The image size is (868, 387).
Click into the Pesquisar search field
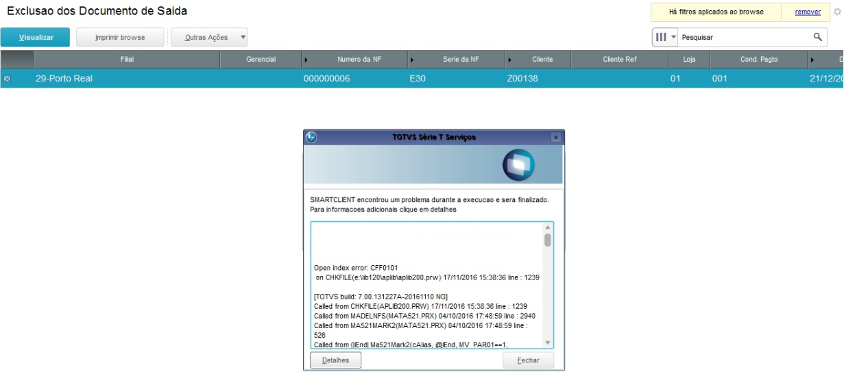tap(743, 37)
